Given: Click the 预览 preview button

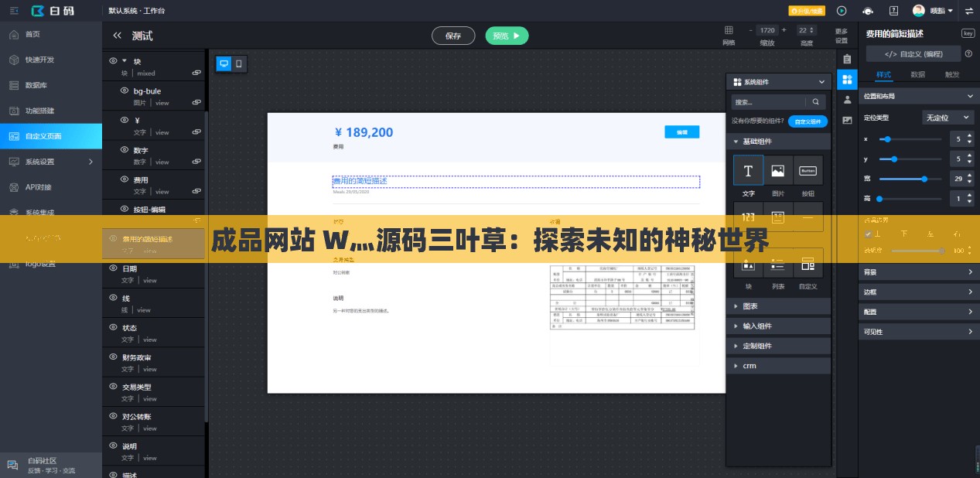Looking at the screenshot, I should pyautogui.click(x=507, y=36).
